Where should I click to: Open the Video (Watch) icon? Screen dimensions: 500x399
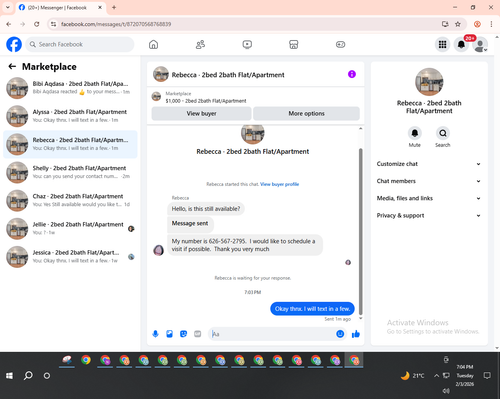point(247,44)
